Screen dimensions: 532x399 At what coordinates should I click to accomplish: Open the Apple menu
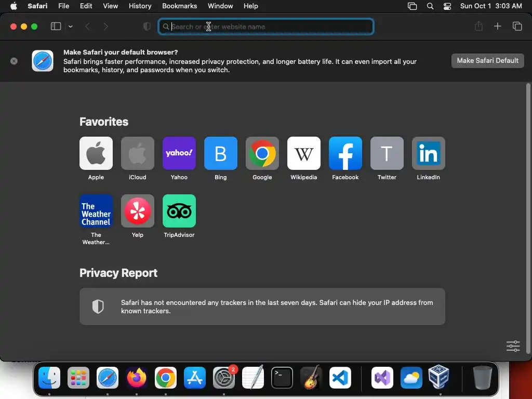[14, 6]
